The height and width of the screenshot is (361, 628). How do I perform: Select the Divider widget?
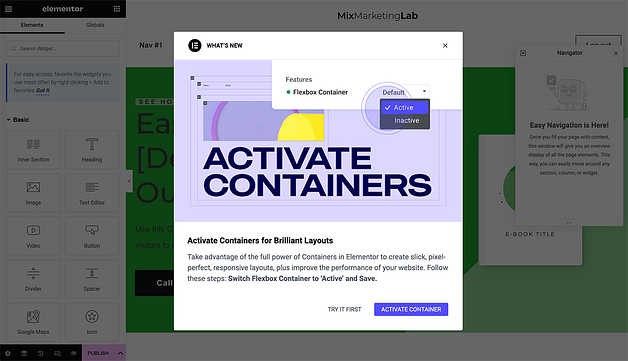coord(33,279)
